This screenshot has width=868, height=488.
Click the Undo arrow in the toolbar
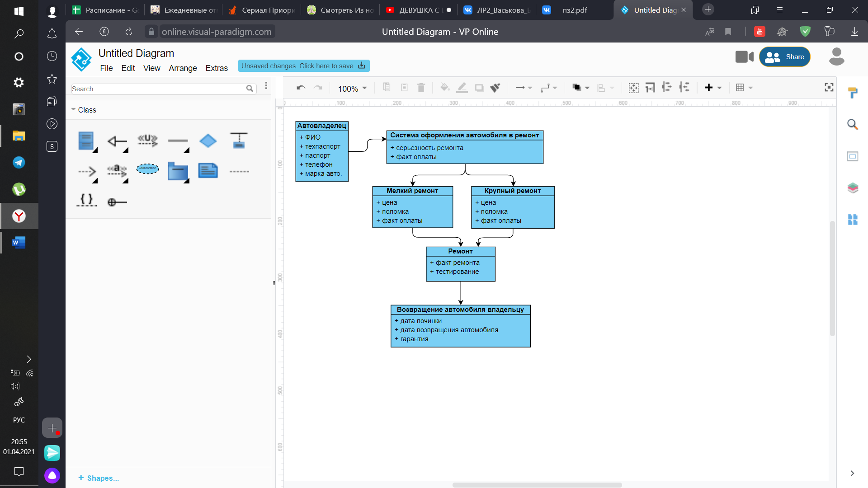click(301, 88)
